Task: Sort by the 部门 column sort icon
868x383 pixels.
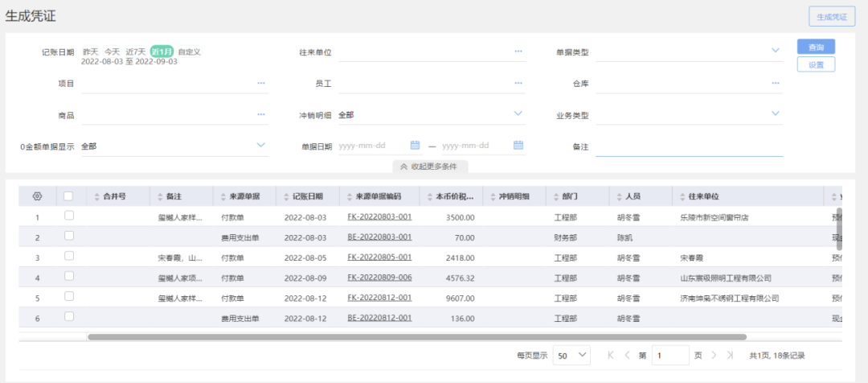Action: coord(556,196)
